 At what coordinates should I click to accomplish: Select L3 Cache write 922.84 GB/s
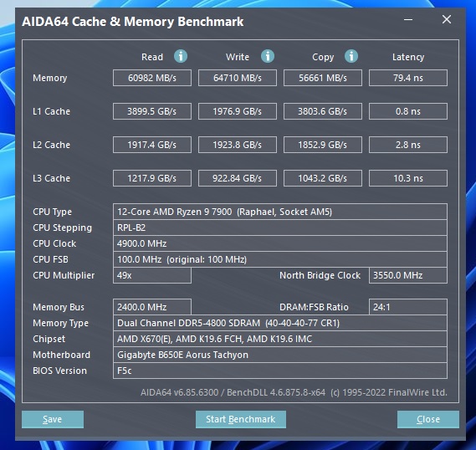(x=238, y=178)
